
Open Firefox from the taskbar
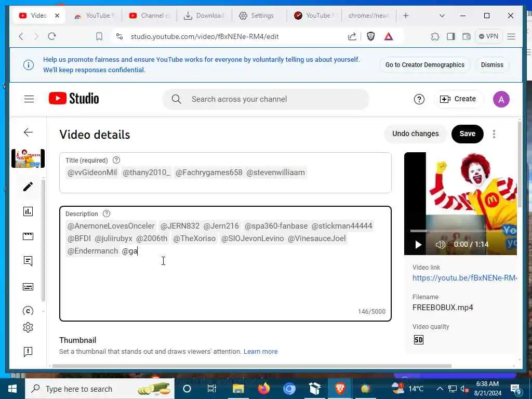coord(263,389)
